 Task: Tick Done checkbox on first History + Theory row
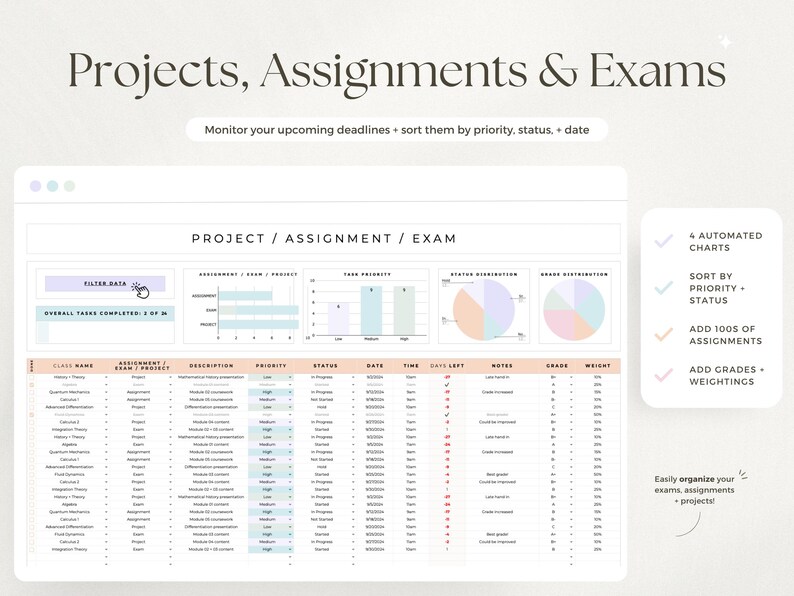tap(32, 377)
